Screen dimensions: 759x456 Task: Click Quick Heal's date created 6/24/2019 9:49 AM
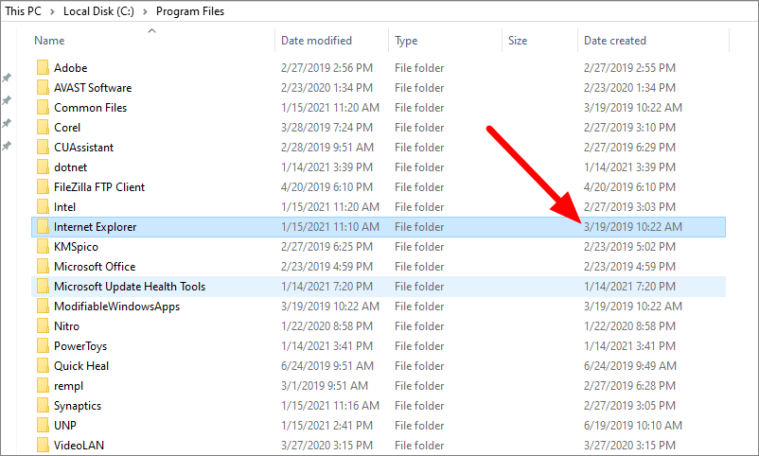[630, 365]
